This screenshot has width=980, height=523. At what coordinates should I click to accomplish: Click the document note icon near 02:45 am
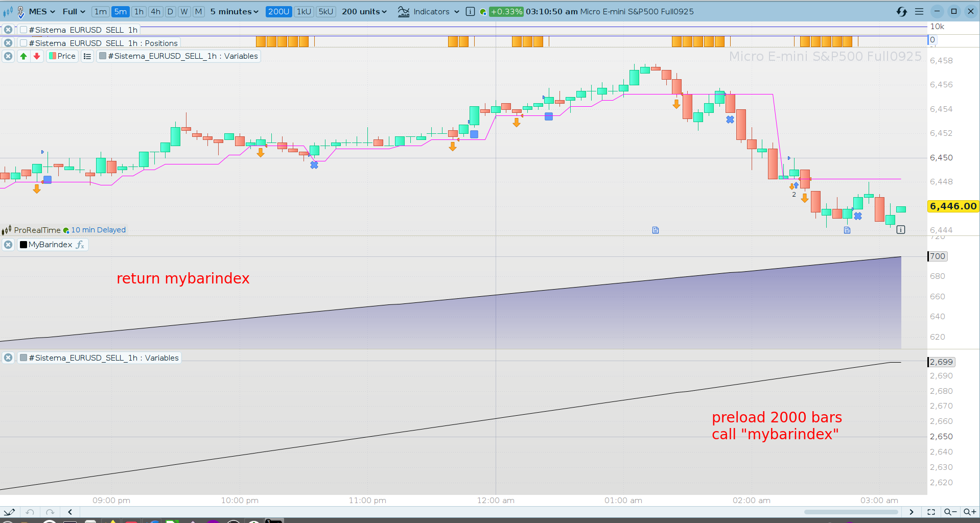(x=847, y=230)
